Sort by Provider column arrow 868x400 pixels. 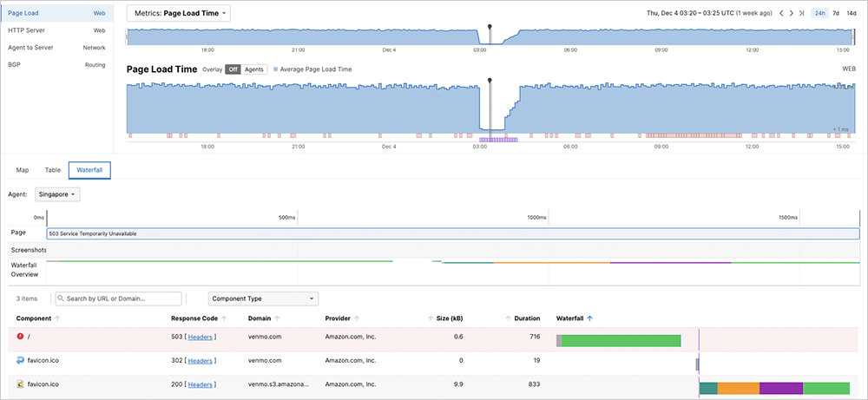pos(357,318)
